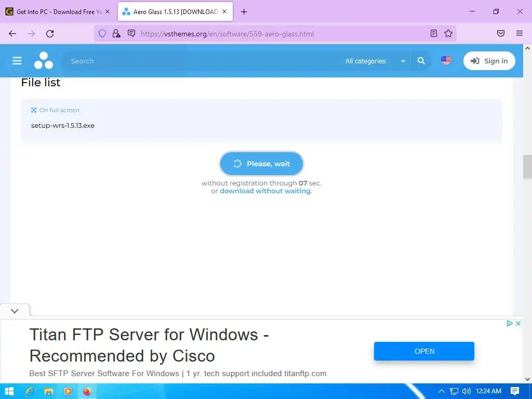Image resolution: width=532 pixels, height=399 pixels.
Task: Show hidden system tray icons
Action: click(x=442, y=391)
